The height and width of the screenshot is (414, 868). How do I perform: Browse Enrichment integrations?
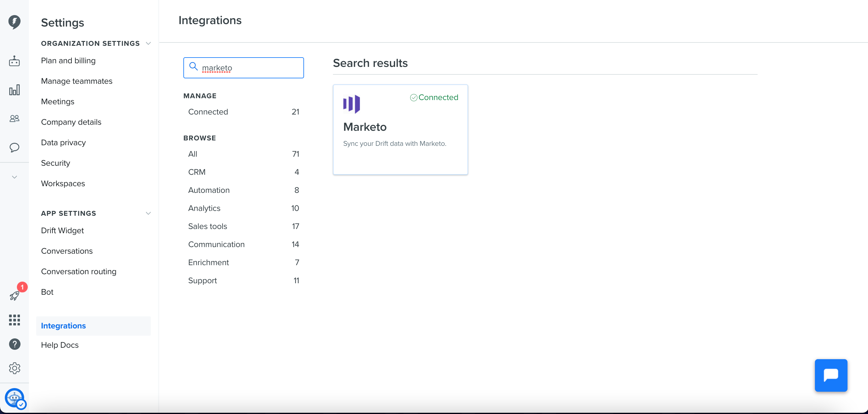pyautogui.click(x=244, y=262)
